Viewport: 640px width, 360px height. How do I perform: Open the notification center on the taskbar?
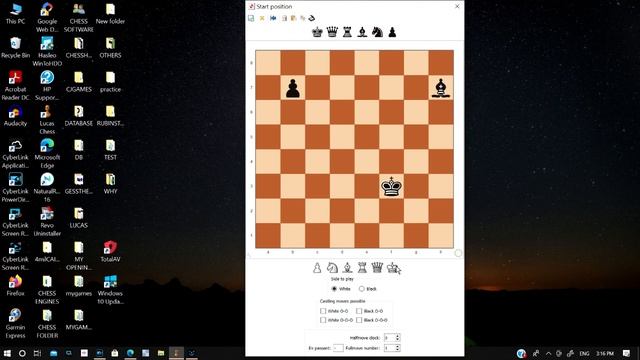pos(627,353)
